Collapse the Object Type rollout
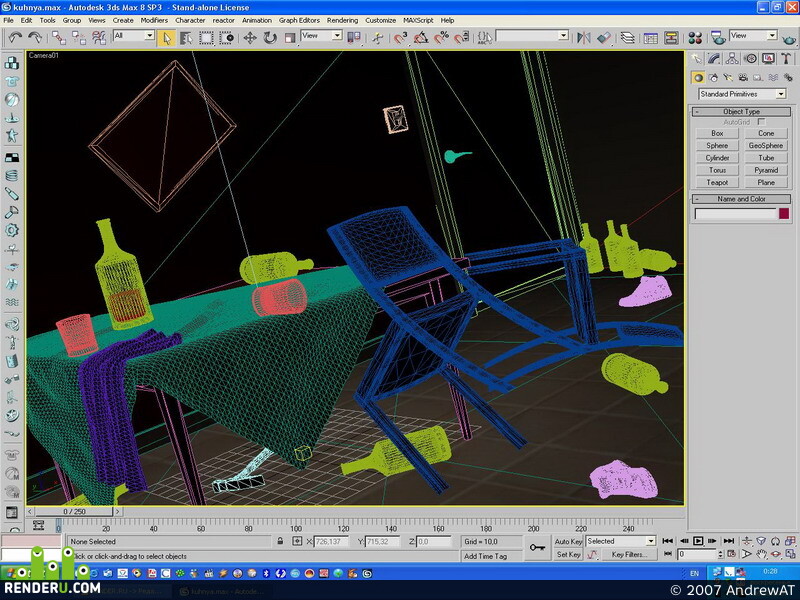 741,111
